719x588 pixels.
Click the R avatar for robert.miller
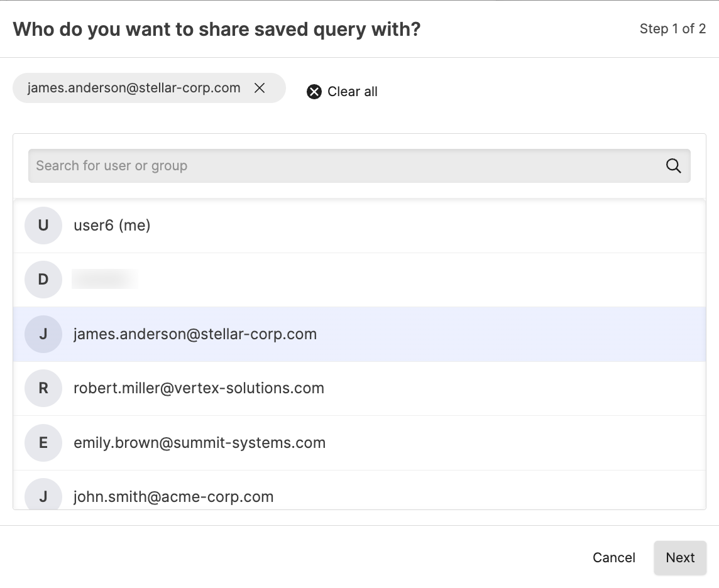(x=43, y=388)
